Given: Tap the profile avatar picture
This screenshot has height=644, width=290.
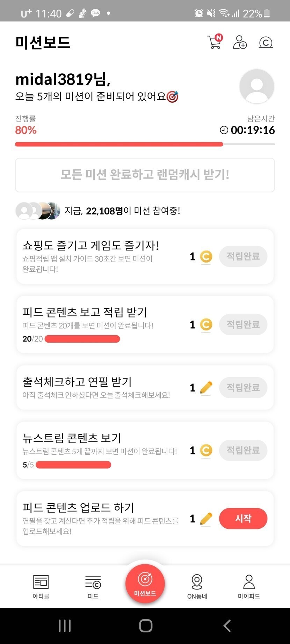Looking at the screenshot, I should [x=256, y=86].
